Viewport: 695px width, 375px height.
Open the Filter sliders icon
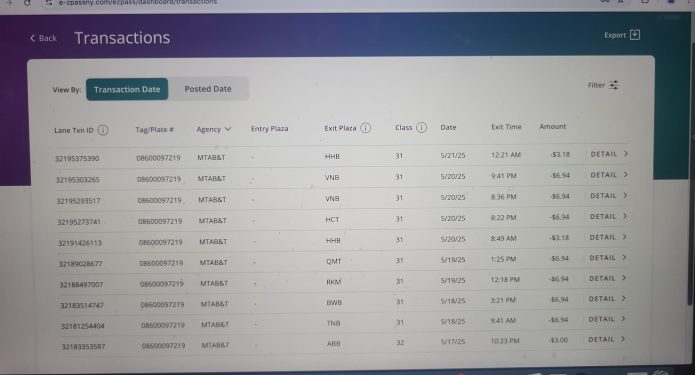tap(614, 85)
